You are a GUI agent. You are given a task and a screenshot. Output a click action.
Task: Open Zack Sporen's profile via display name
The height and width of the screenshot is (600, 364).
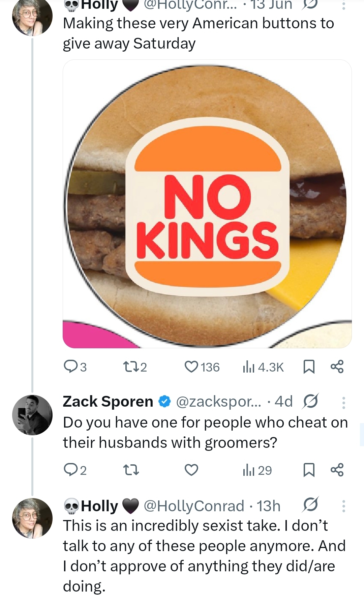pyautogui.click(x=108, y=402)
